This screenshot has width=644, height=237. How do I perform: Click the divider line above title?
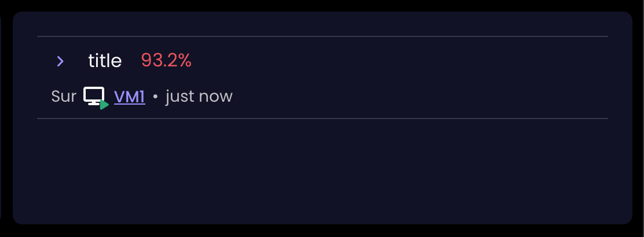click(x=323, y=36)
